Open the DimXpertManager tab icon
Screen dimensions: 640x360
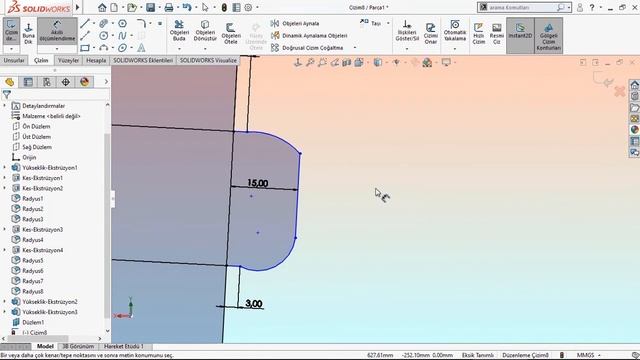(66, 82)
